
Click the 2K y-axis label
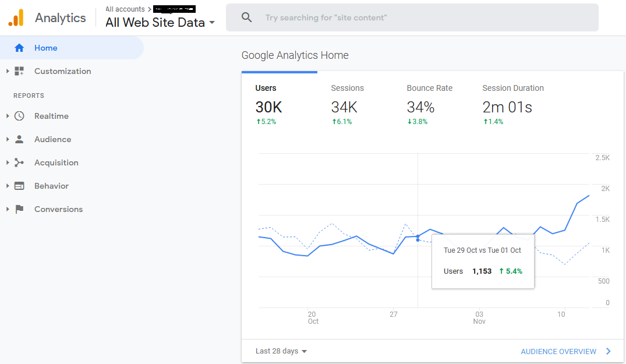point(605,188)
